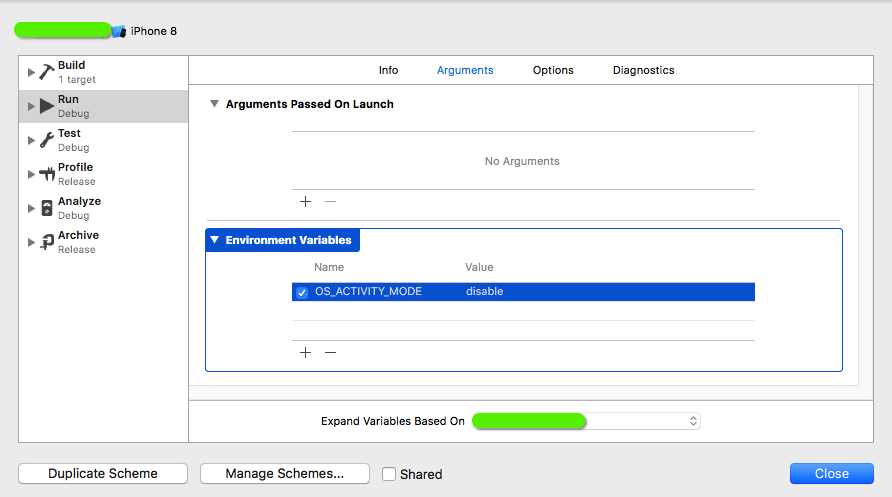Click the iPhone 8 simulator device icon

(119, 31)
